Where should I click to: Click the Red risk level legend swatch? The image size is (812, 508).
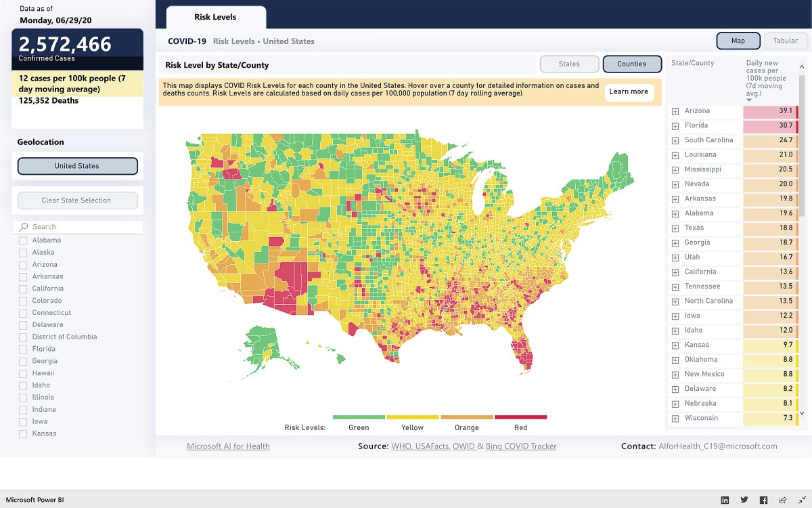tap(520, 417)
